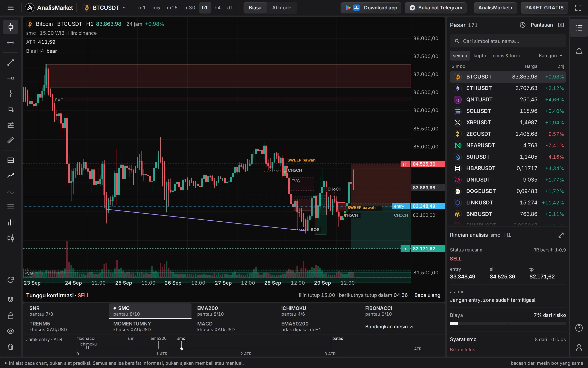Select the EMA200 engine

pyautogui.click(x=234, y=311)
